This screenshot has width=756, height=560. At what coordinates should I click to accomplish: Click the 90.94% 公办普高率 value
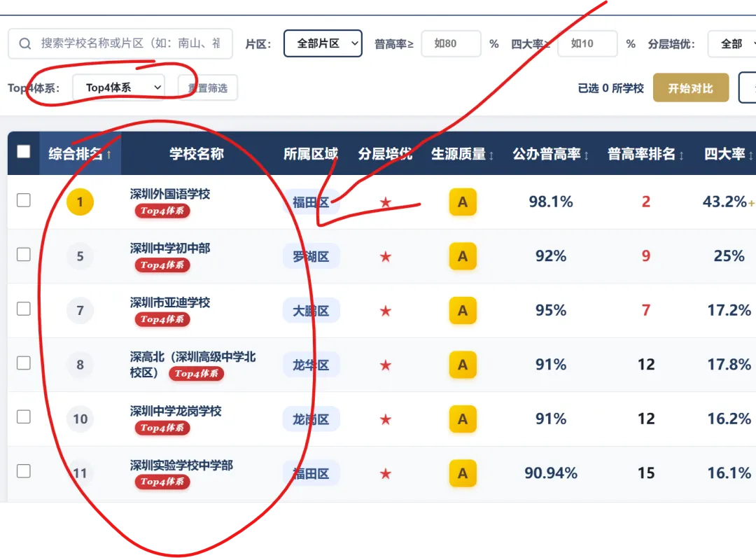coord(551,473)
